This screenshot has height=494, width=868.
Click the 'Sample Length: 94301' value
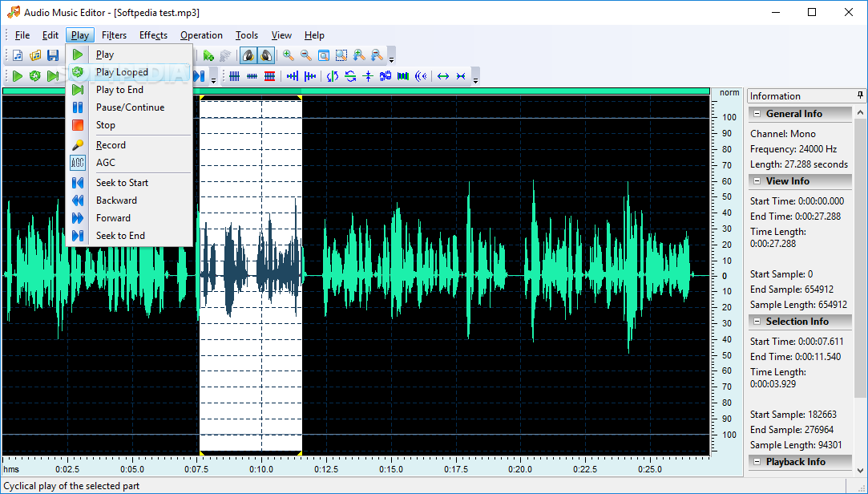[796, 445]
